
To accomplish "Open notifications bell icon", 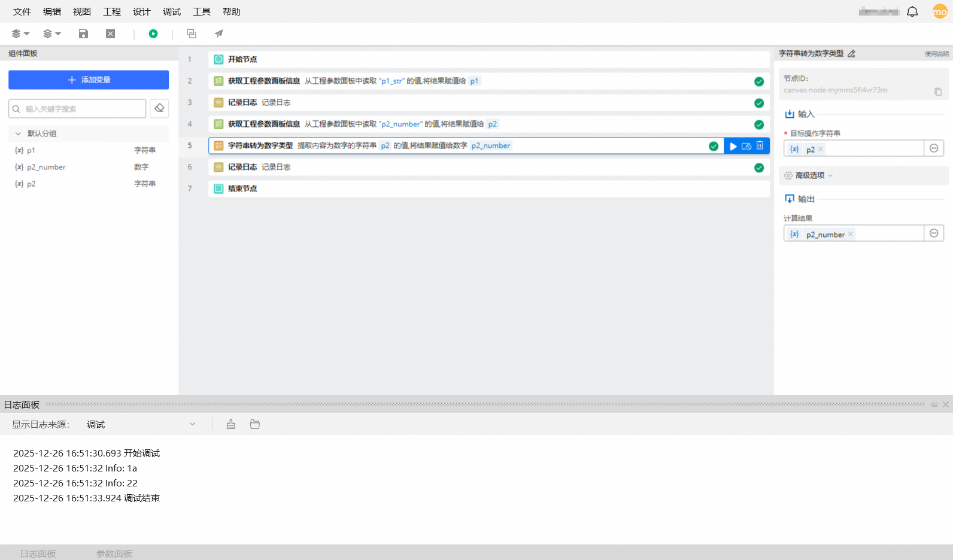I will coord(912,11).
